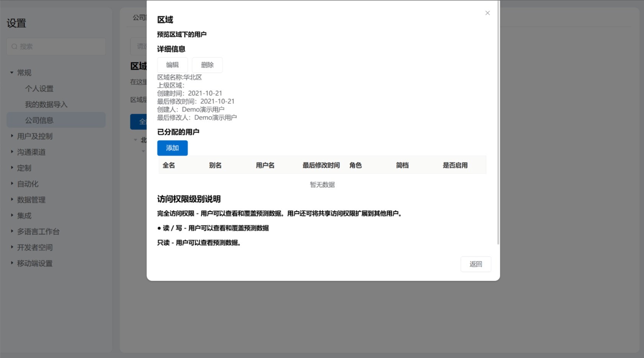Click the 删除 button
Image resolution: width=644 pixels, height=358 pixels.
coord(207,65)
